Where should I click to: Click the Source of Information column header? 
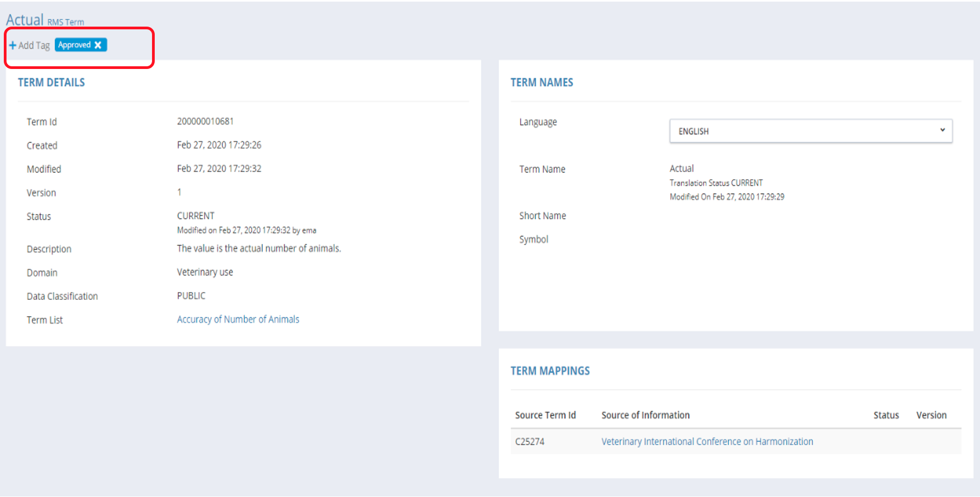pos(645,415)
